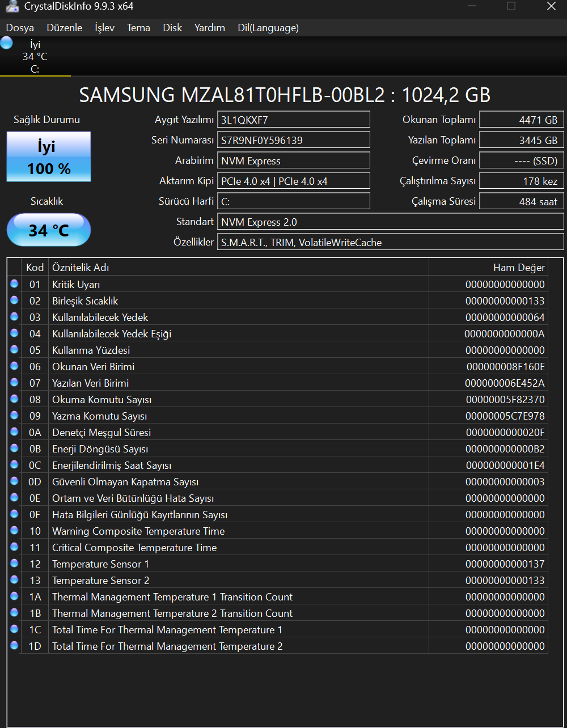The width and height of the screenshot is (567, 728).
Task: Open the Tema menu
Action: pos(139,28)
